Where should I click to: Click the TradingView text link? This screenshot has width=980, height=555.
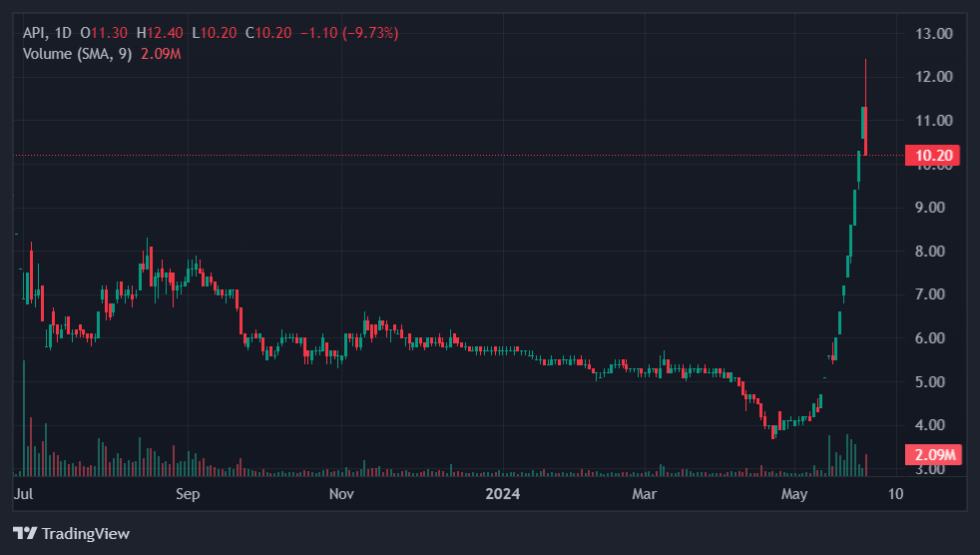[84, 534]
